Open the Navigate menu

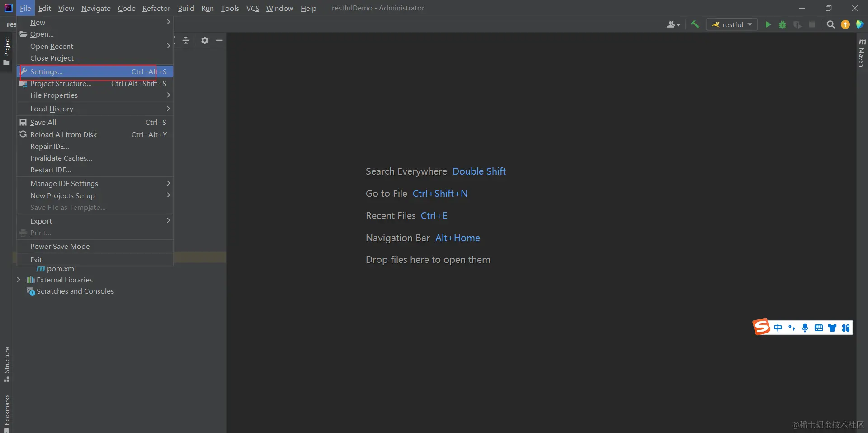(96, 8)
